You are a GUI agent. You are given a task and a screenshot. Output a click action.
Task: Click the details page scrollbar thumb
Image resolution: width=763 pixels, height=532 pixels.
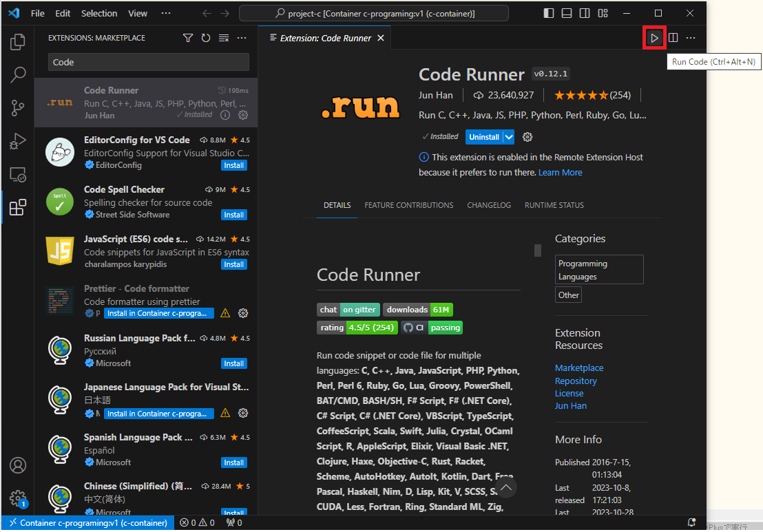(538, 251)
